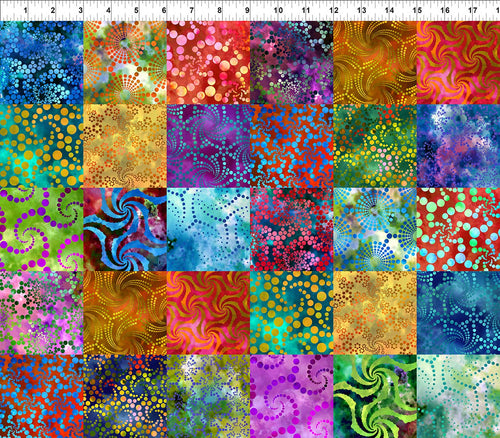Click the number 10 on the ruler
The height and width of the screenshot is (438, 500).
pyautogui.click(x=278, y=10)
